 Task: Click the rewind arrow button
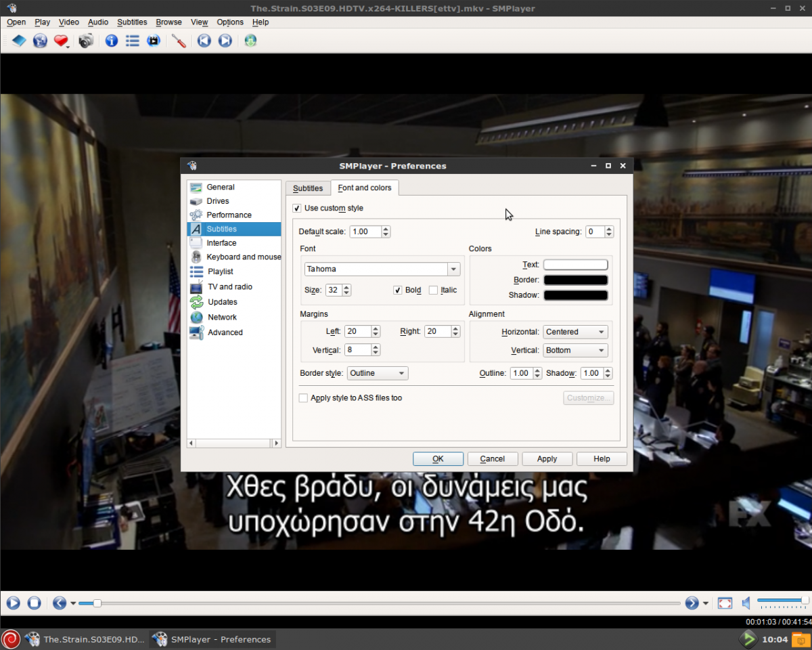pos(60,603)
